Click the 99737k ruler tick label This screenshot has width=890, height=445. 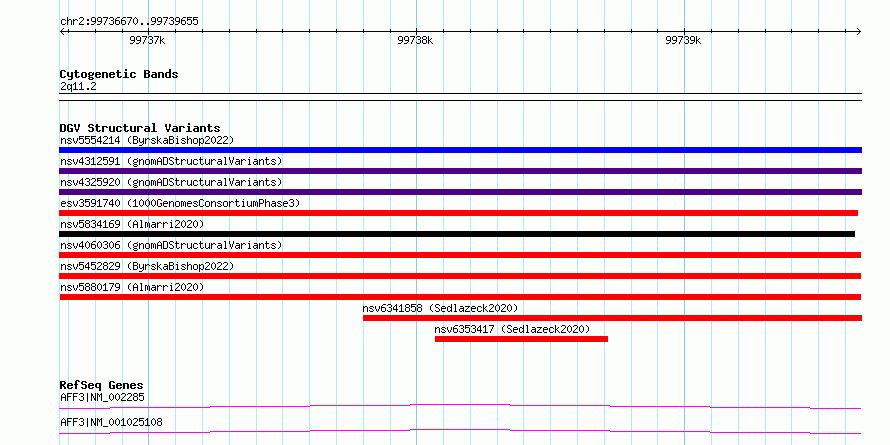click(x=148, y=40)
